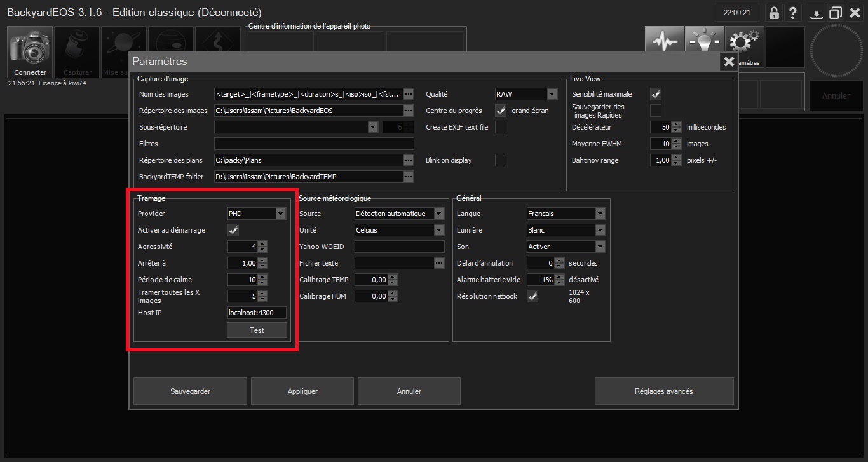Toggle Résolution netbook checkbox
The width and height of the screenshot is (868, 462).
tap(532, 296)
